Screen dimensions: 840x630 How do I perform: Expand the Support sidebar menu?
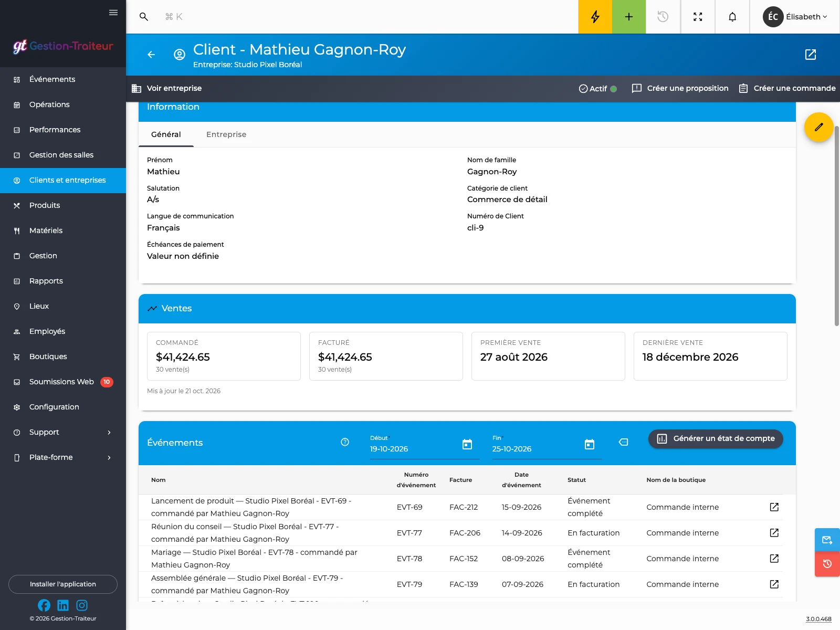pyautogui.click(x=63, y=432)
